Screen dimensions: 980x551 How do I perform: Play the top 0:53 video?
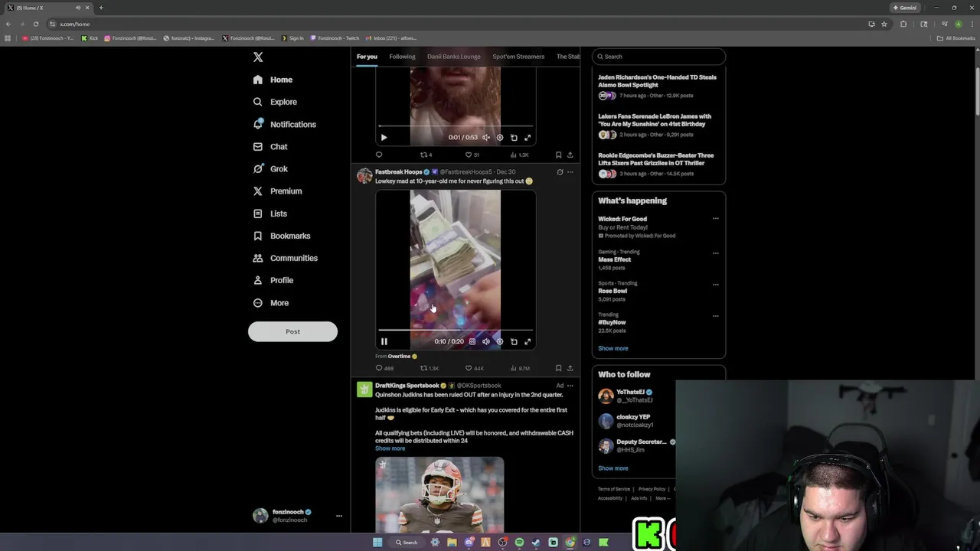click(x=384, y=138)
